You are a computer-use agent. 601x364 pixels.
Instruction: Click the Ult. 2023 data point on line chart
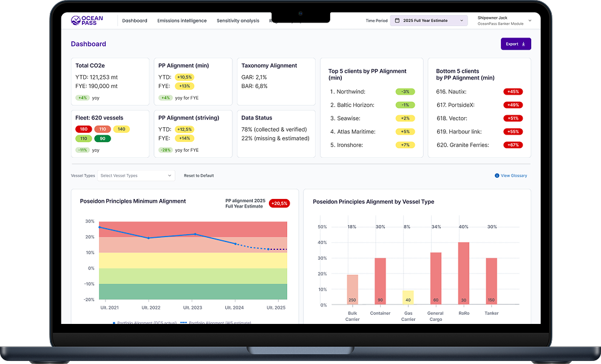tap(195, 234)
